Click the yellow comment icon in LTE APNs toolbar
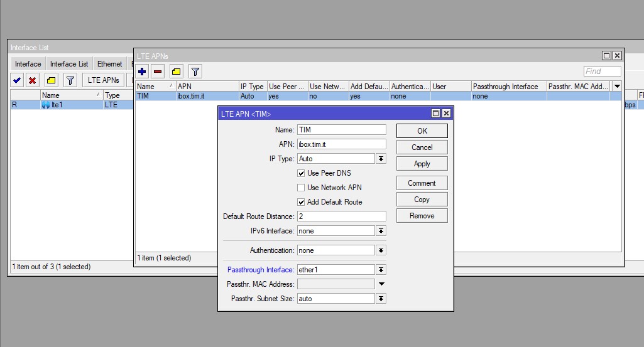 click(177, 72)
